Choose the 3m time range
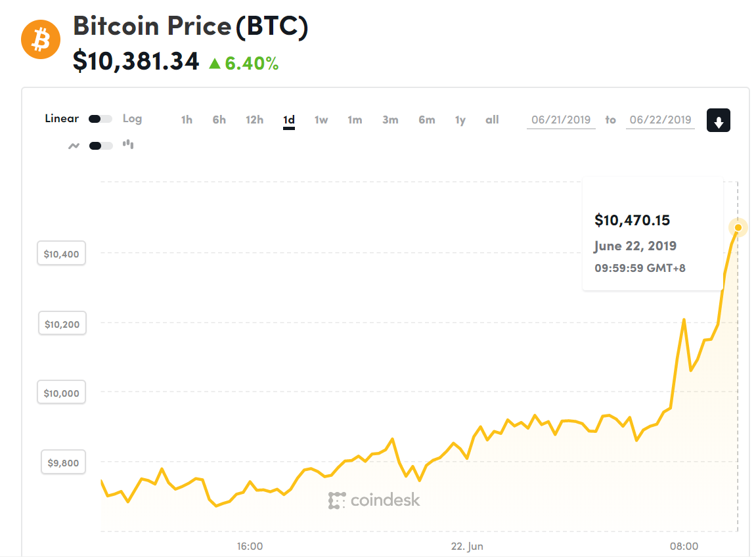756x557 pixels. [x=390, y=120]
